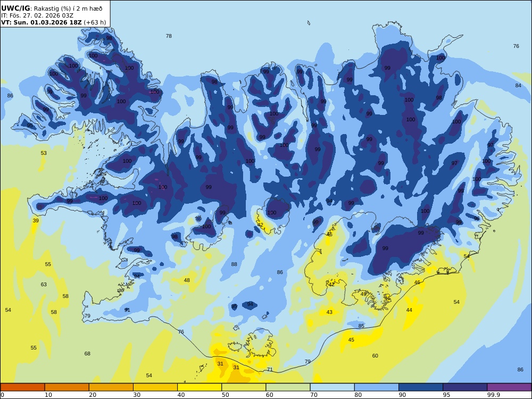This screenshot has height=399, width=532.
Task: Pick the 20–30 amber legend swatch
Action: tap(111, 387)
